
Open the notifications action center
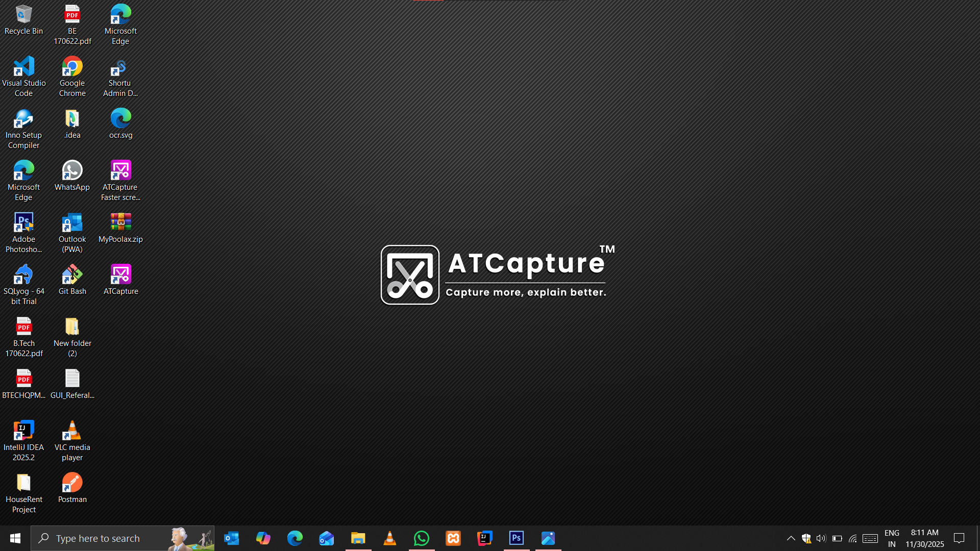click(x=959, y=538)
